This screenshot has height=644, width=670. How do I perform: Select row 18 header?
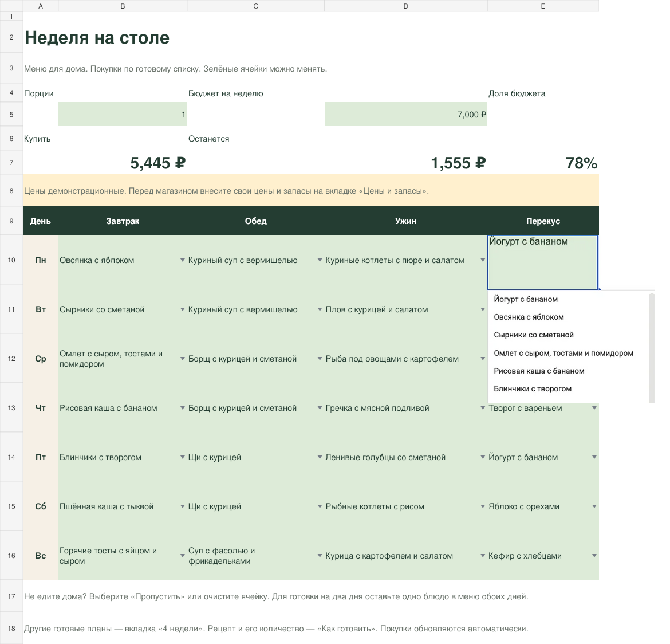coord(11,628)
